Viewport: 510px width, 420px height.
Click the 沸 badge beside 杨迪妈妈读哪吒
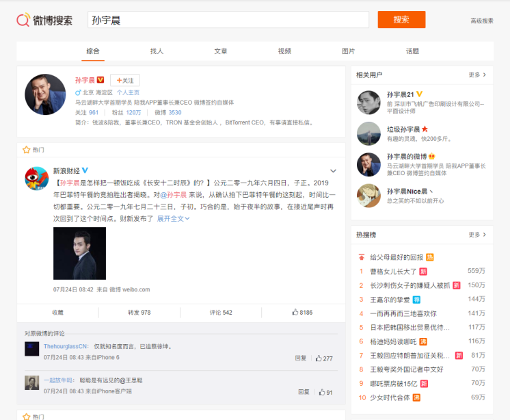pos(423,341)
